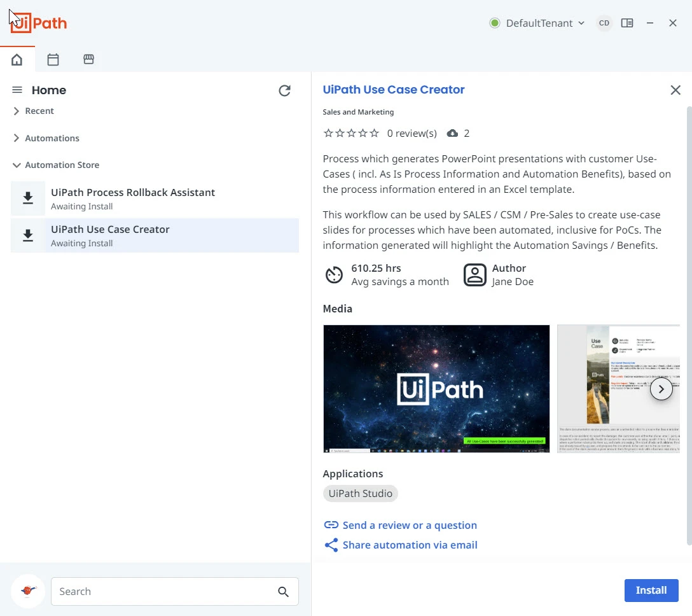This screenshot has width=692, height=616.
Task: Open the CD user profile avatar
Action: [604, 23]
